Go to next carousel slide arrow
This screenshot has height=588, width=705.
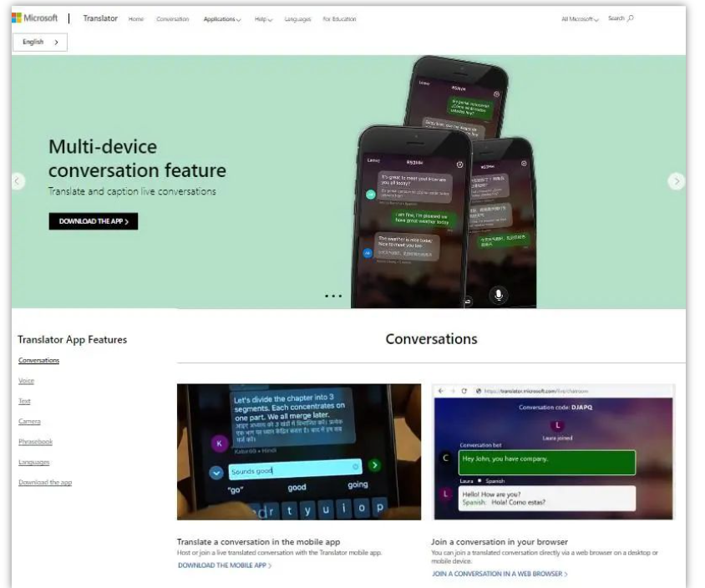(x=677, y=181)
